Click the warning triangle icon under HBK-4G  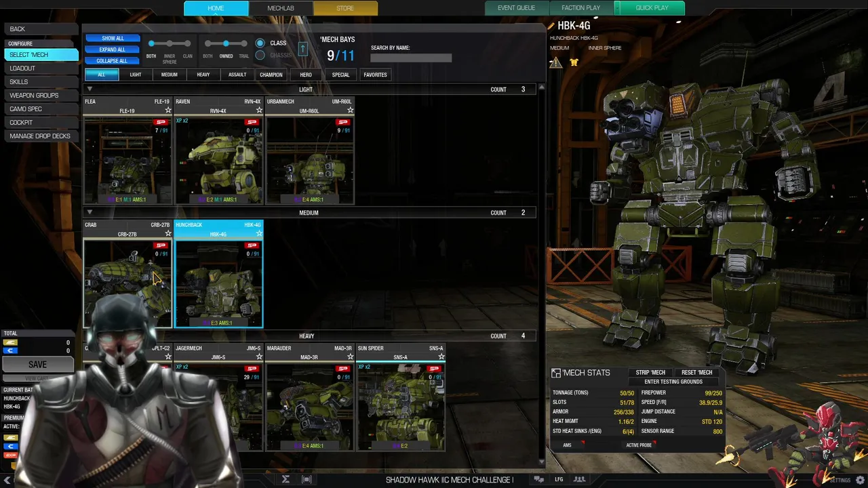pyautogui.click(x=555, y=62)
